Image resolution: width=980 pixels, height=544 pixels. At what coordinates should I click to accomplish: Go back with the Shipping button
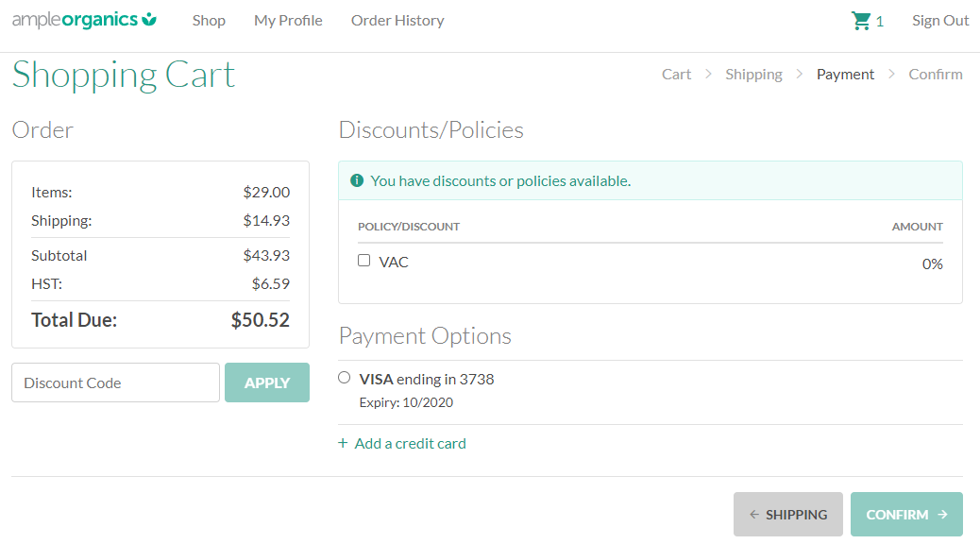coord(787,515)
